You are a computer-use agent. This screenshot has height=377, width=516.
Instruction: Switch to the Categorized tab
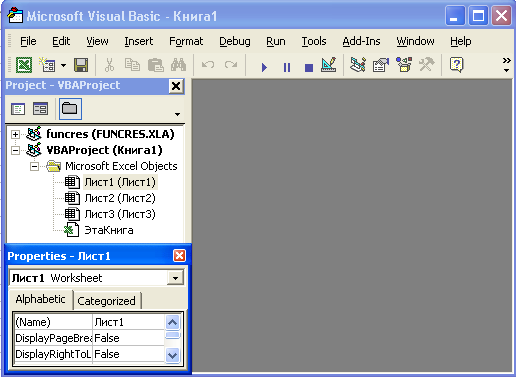point(107,301)
